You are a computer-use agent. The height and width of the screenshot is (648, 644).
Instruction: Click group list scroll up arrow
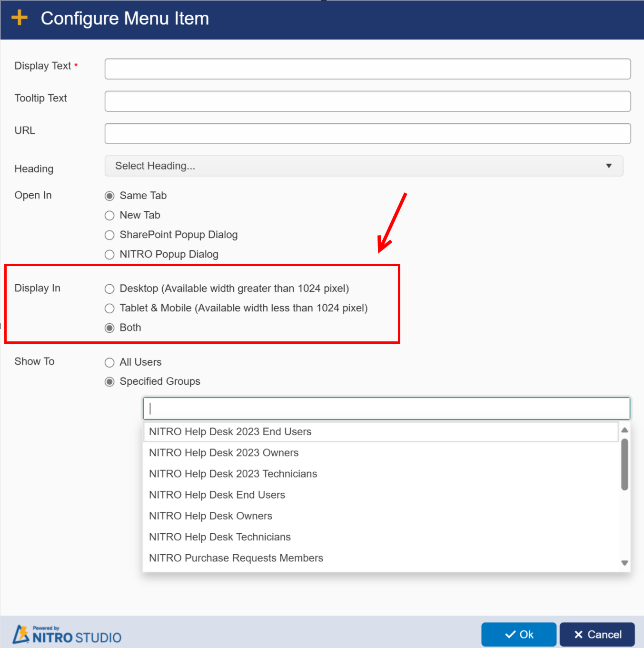624,430
